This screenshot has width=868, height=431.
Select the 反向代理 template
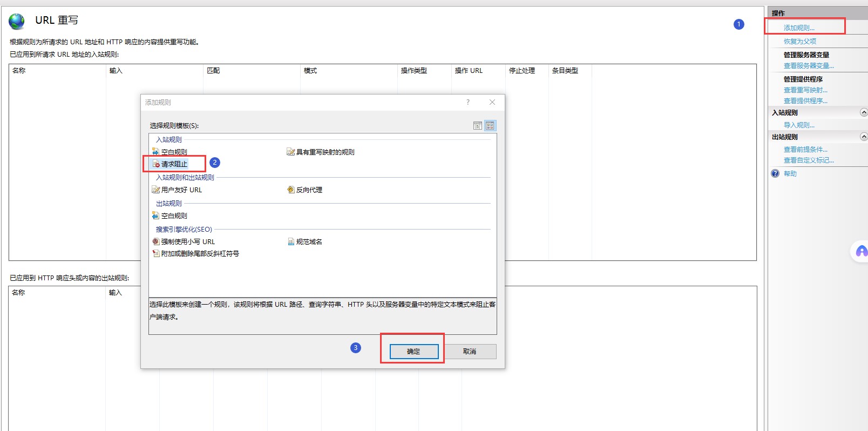(304, 190)
